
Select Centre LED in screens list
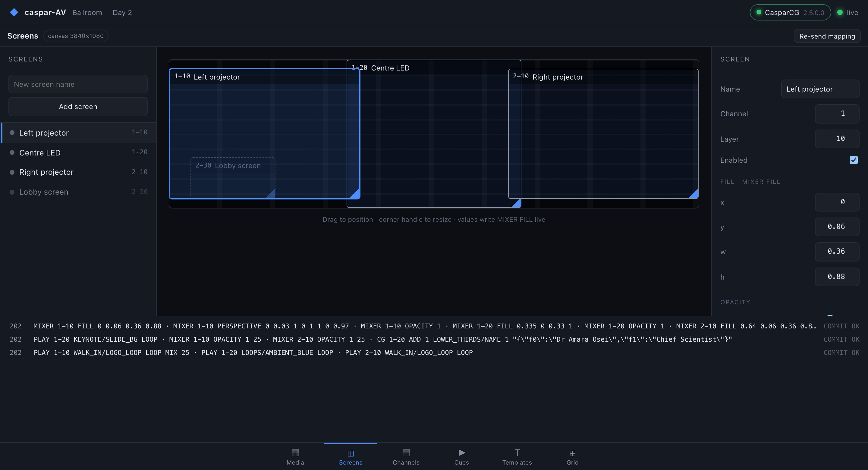78,153
